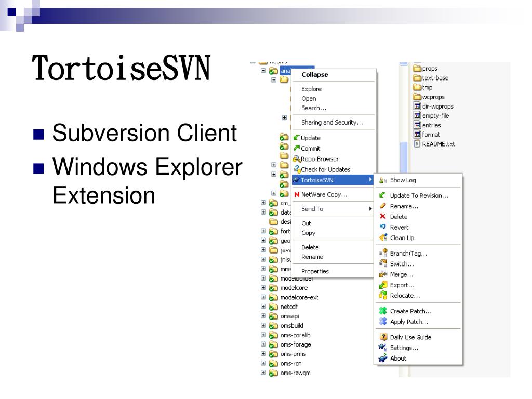Click the Branch/Tag icon

(383, 253)
